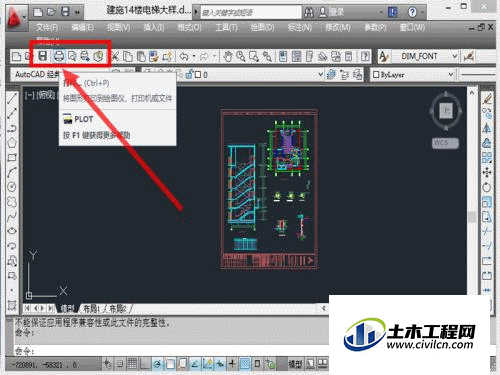Open the AutoCAD application menu button
This screenshot has height=375, width=500.
[x=16, y=17]
